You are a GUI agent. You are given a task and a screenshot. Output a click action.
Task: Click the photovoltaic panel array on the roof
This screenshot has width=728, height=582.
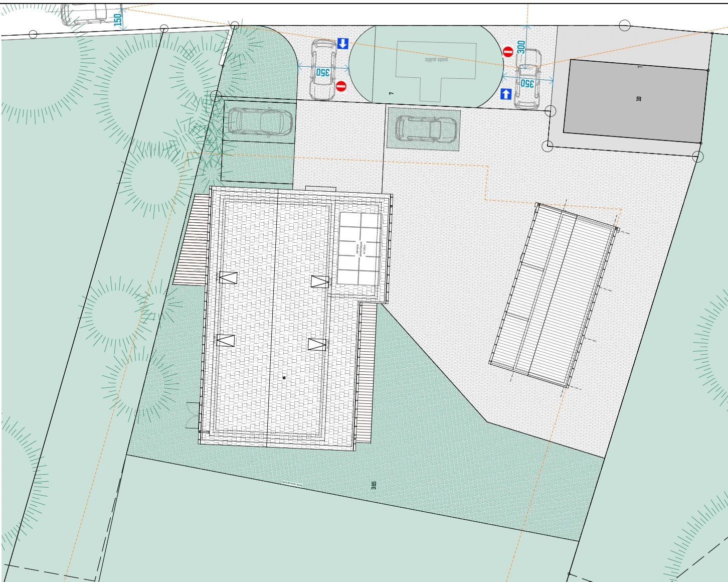(359, 249)
